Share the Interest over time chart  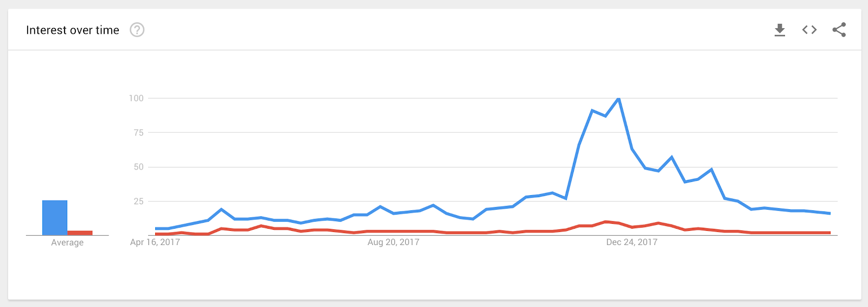pyautogui.click(x=839, y=30)
